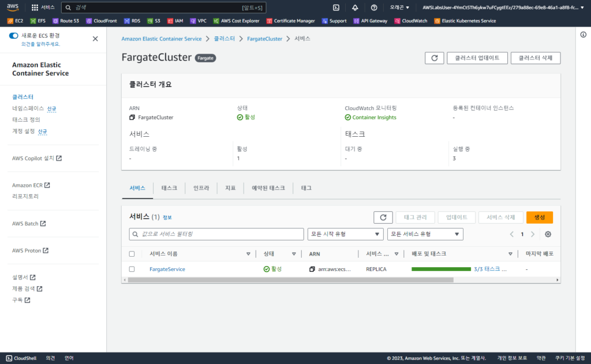Open the account user menu
The width and height of the screenshot is (591, 364).
[503, 7]
